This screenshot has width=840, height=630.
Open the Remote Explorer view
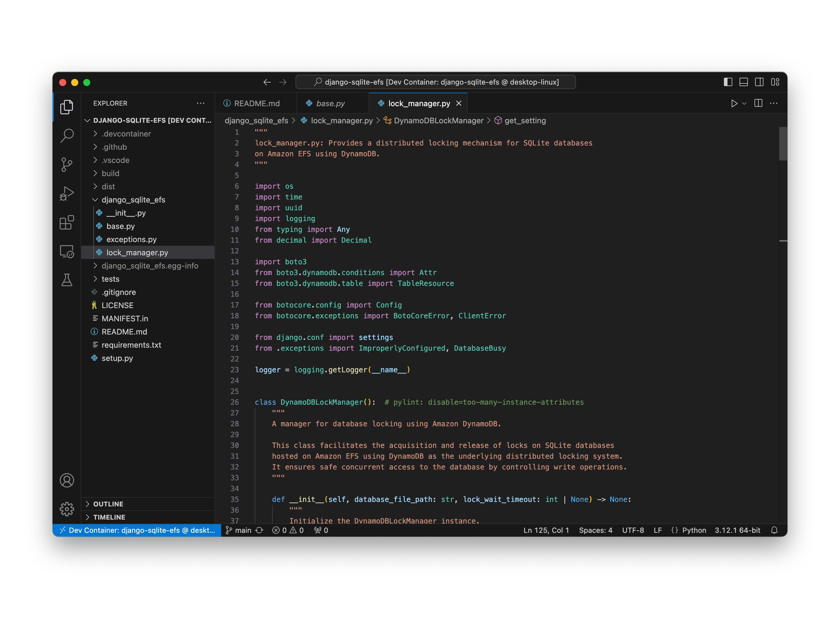click(x=67, y=251)
